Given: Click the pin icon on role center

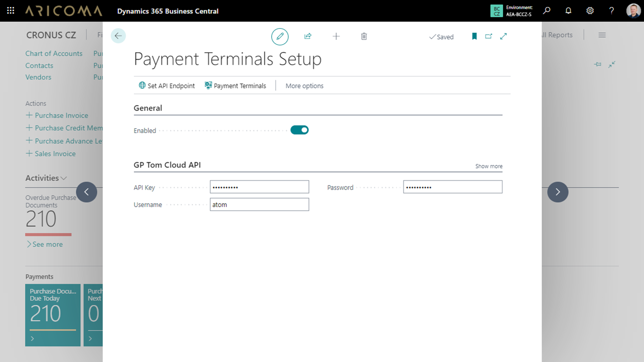Looking at the screenshot, I should (598, 64).
